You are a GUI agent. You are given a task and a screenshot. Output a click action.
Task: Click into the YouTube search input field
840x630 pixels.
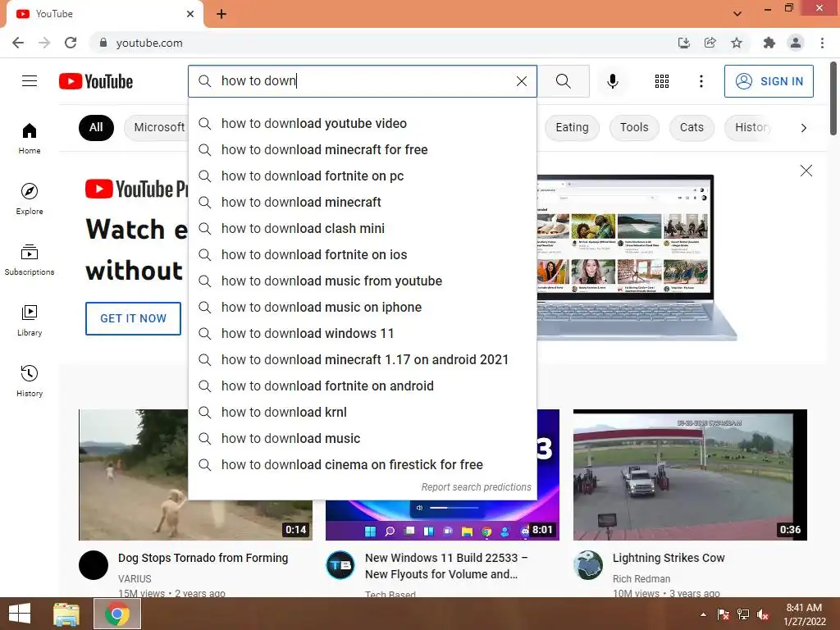coord(364,81)
